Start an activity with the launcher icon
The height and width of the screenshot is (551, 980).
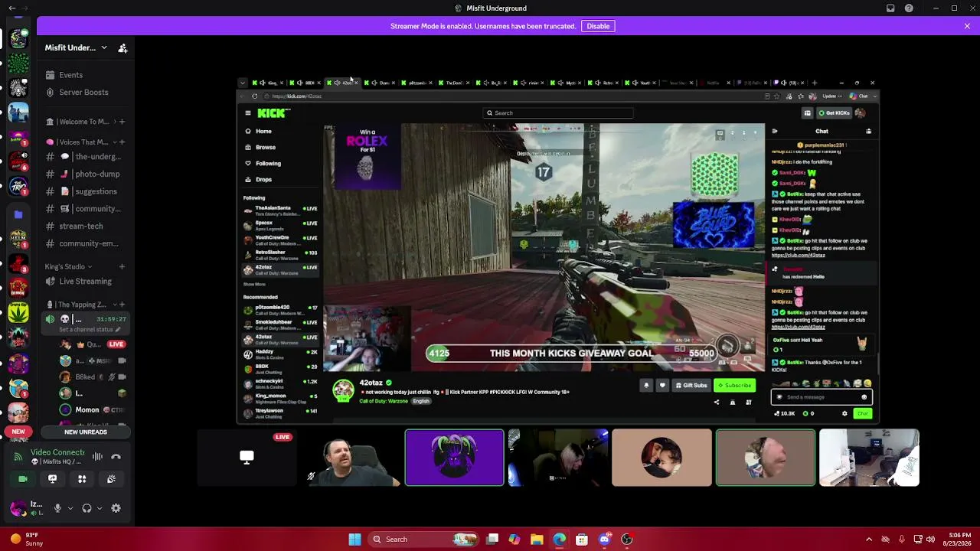[x=82, y=479]
